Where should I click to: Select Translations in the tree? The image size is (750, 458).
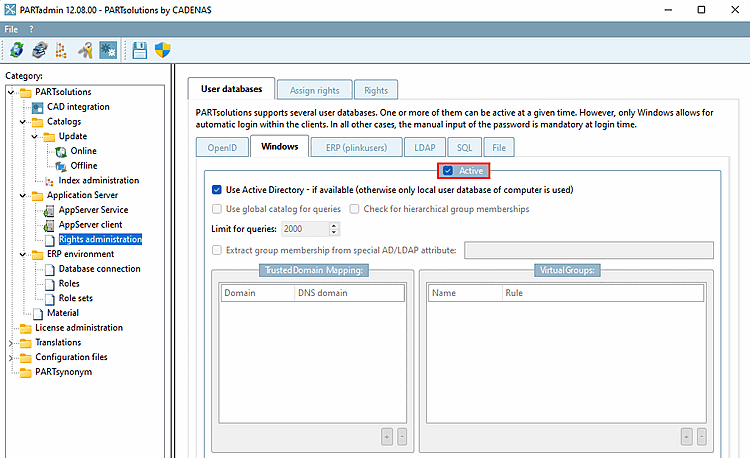58,342
